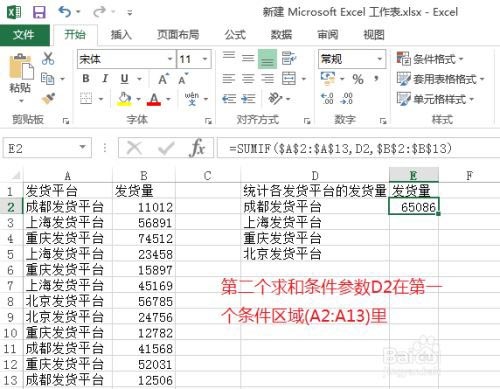
Task: Click Increase Indent icon
Action: point(248,99)
